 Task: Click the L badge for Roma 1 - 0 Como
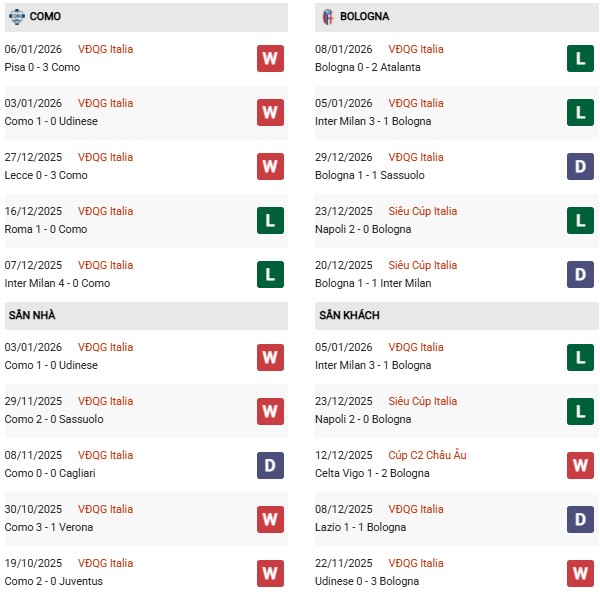click(x=270, y=220)
